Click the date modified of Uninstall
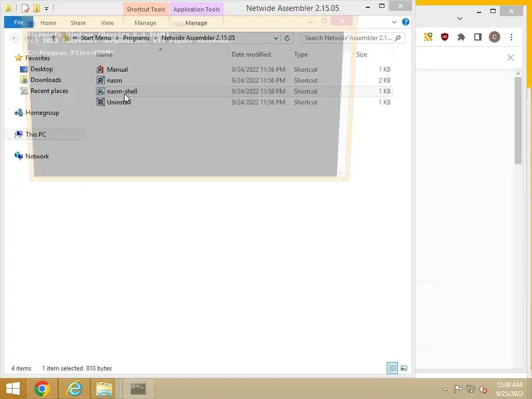The image size is (532, 399). [258, 102]
